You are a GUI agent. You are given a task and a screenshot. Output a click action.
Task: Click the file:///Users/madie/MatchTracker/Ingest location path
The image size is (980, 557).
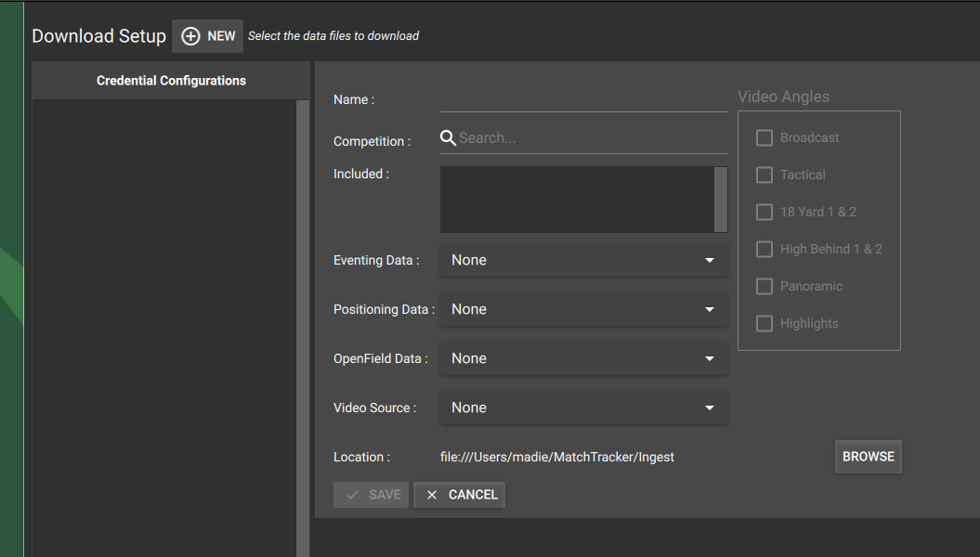556,457
